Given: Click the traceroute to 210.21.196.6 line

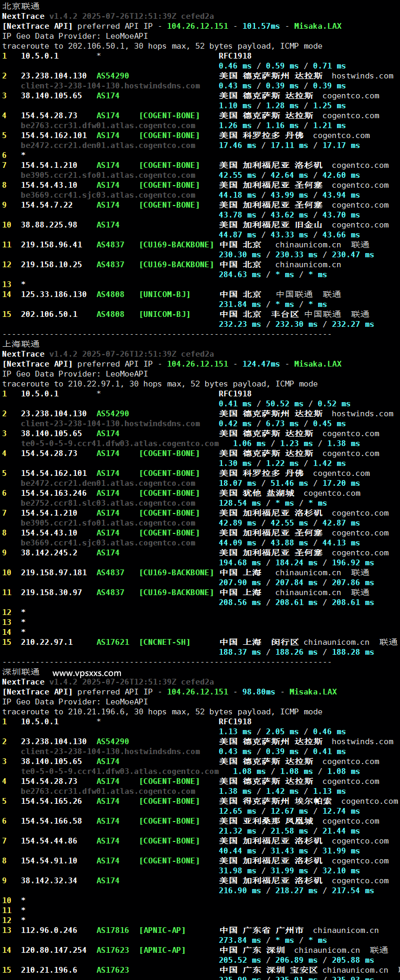Looking at the screenshot, I should tap(162, 712).
